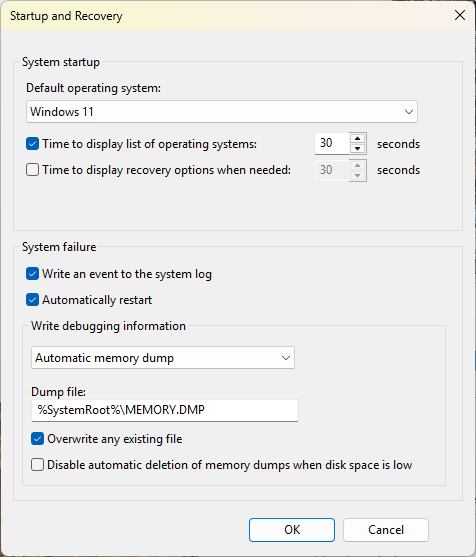Uncheck Overwrite any existing file
The image size is (476, 557).
pos(37,439)
